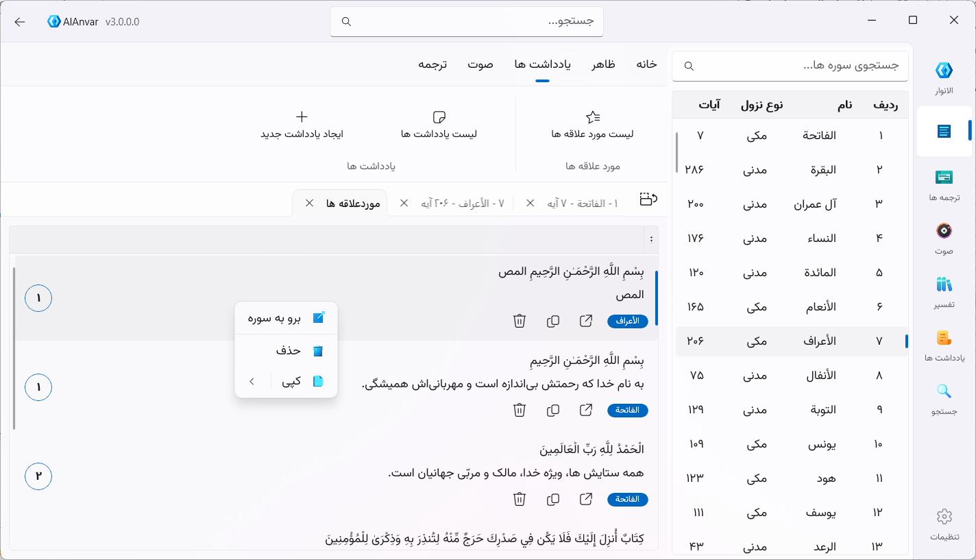Viewport: 976px width, 560px height.
Task: Switch to the ترجمه ribbon tab
Action: (x=432, y=64)
